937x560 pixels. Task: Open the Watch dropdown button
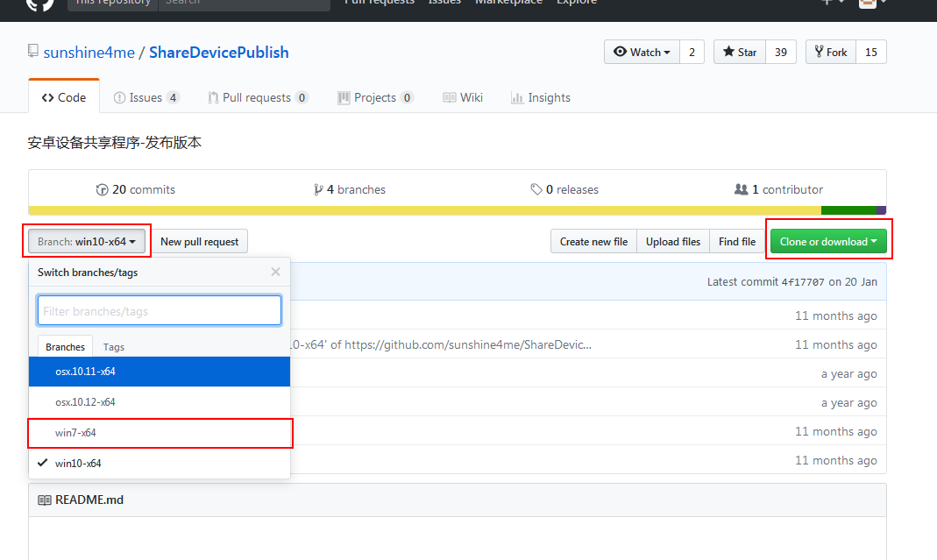coord(642,52)
